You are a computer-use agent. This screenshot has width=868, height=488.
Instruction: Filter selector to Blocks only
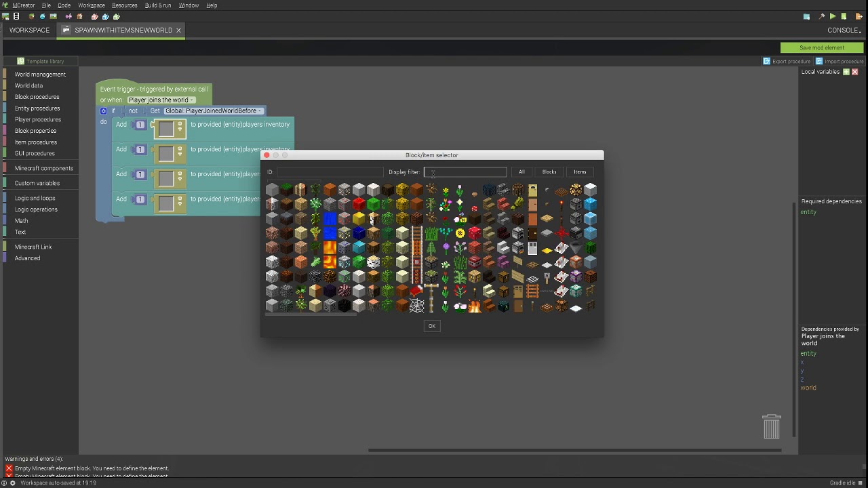(549, 172)
